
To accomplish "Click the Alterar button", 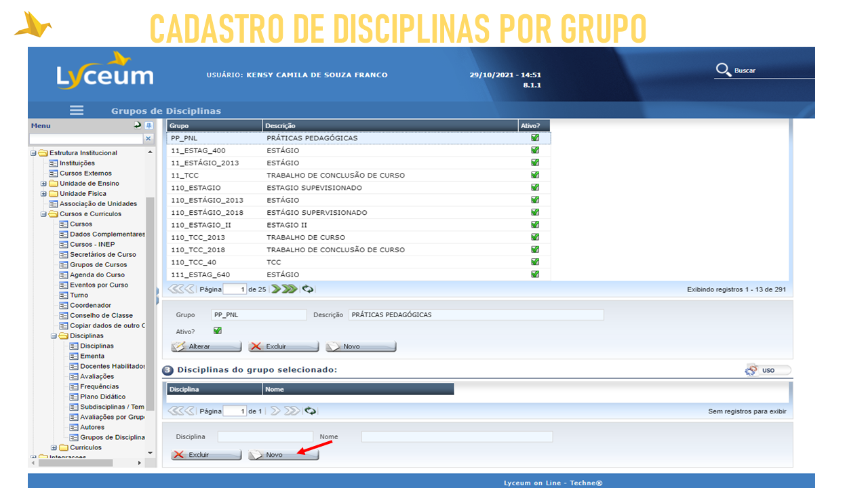I will click(206, 346).
